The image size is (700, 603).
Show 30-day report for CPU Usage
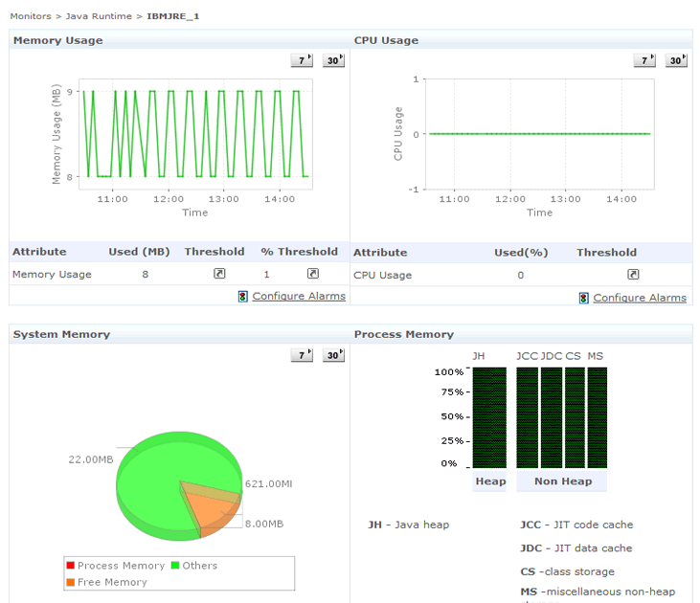click(677, 60)
